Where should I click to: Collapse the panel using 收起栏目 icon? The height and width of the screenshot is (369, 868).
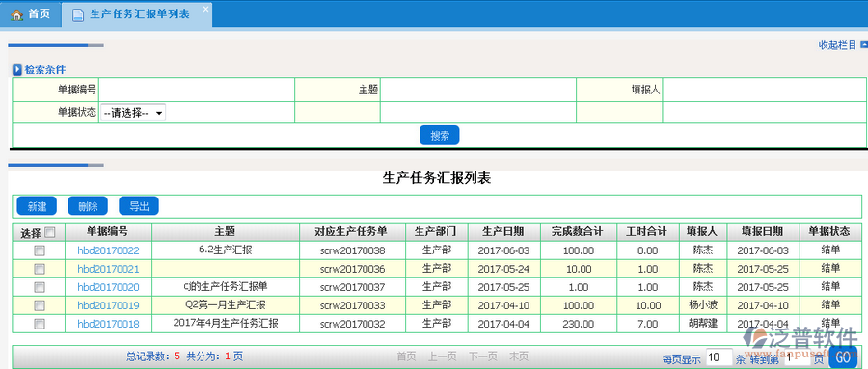click(864, 45)
